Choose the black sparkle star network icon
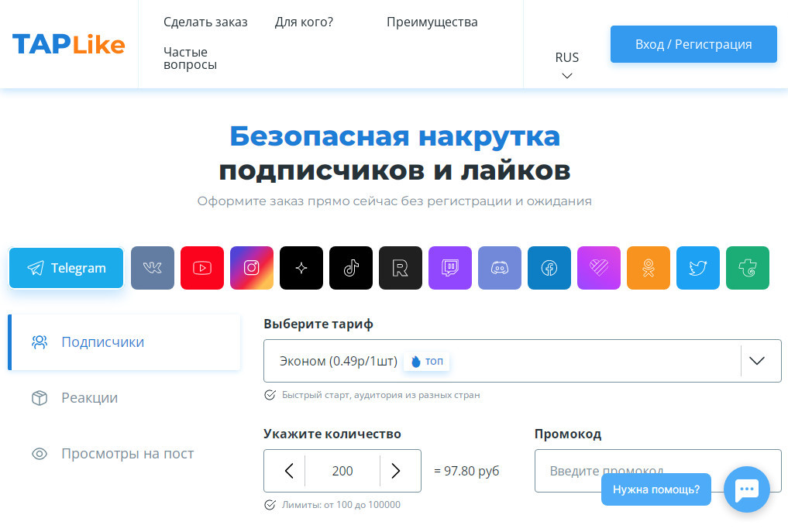 [301, 268]
